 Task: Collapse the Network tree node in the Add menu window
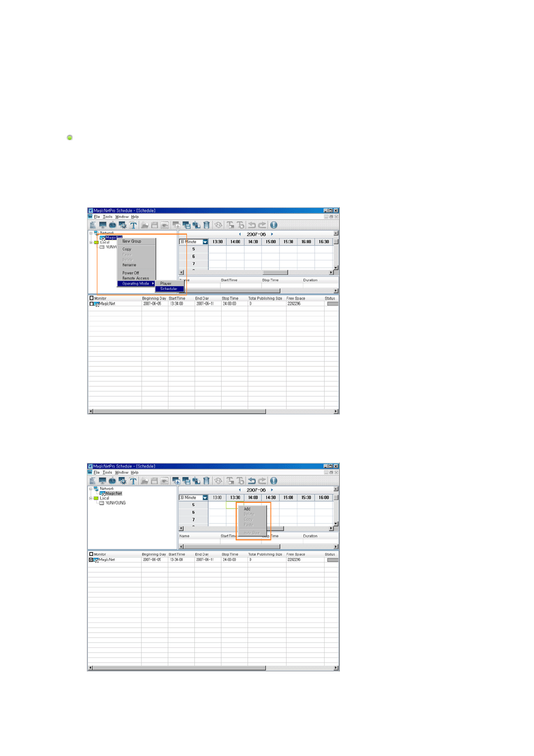click(91, 489)
